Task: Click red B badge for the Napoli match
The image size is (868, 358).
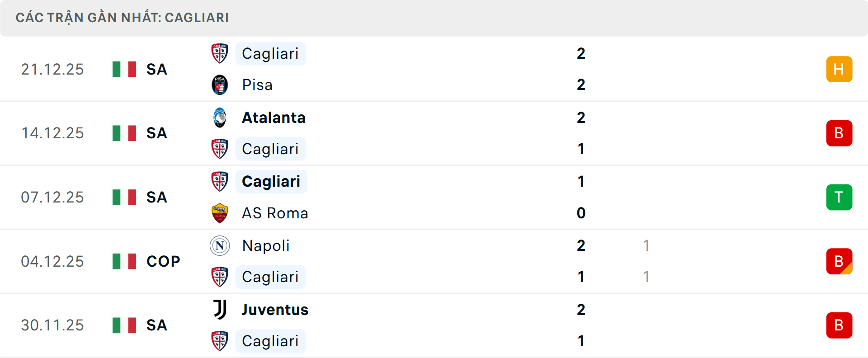Action: 839,261
